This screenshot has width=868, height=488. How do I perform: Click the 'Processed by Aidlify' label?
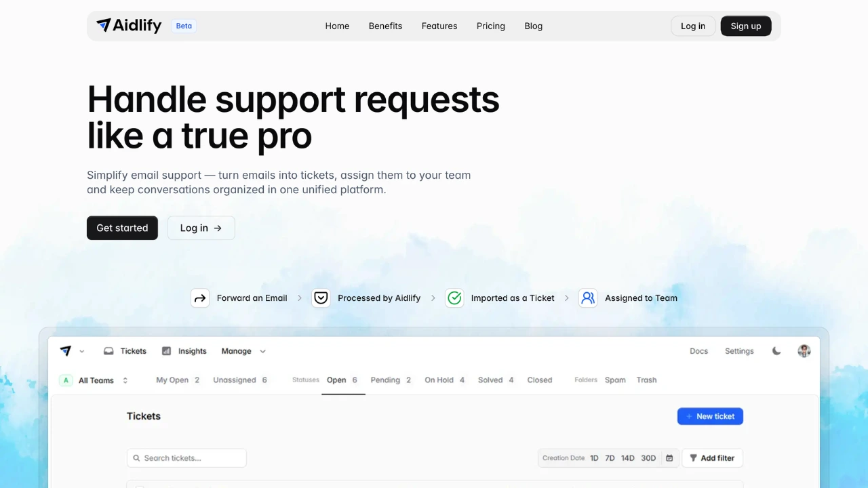[379, 298]
